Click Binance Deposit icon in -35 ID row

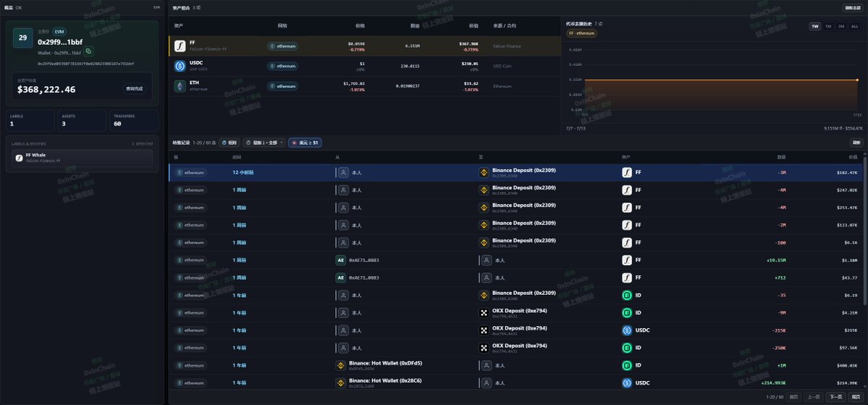pos(484,296)
